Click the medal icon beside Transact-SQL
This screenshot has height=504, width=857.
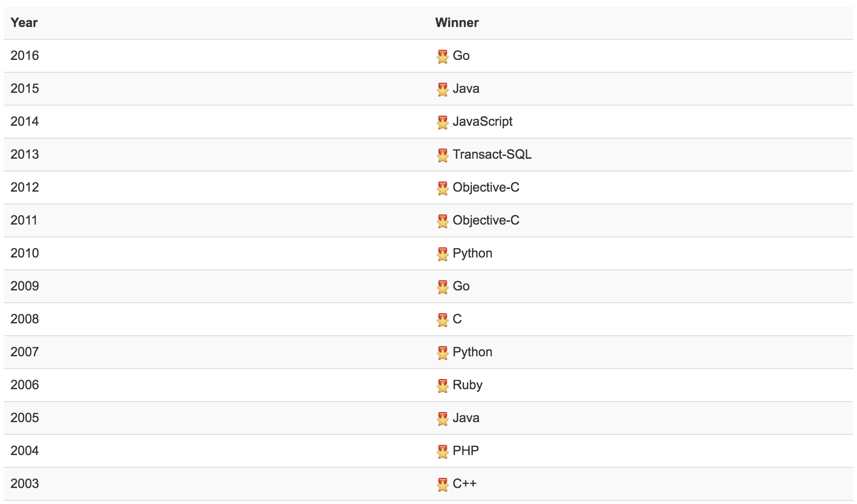pos(442,155)
